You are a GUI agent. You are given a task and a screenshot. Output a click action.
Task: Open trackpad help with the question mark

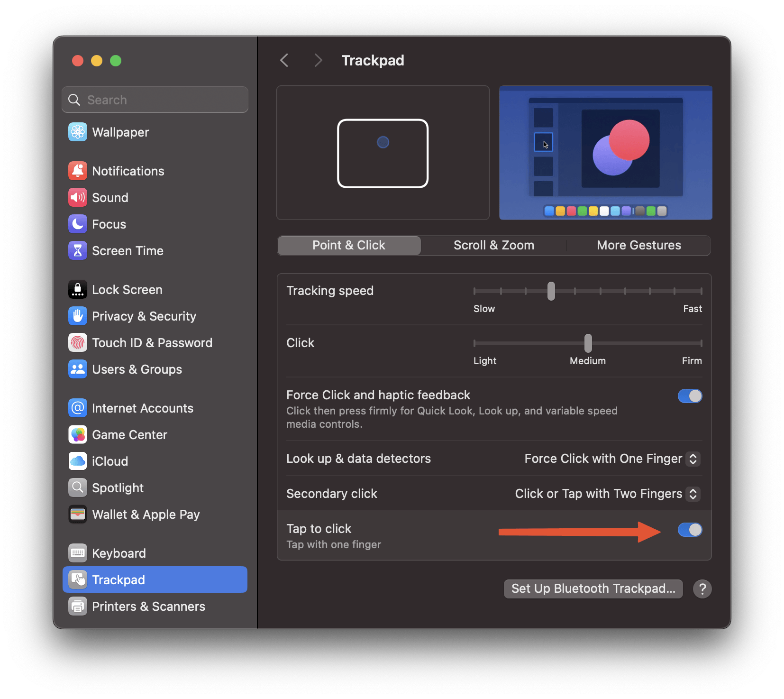click(x=702, y=589)
